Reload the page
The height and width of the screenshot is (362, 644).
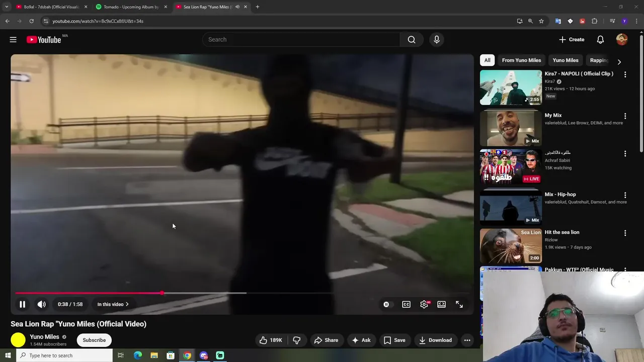point(31,21)
